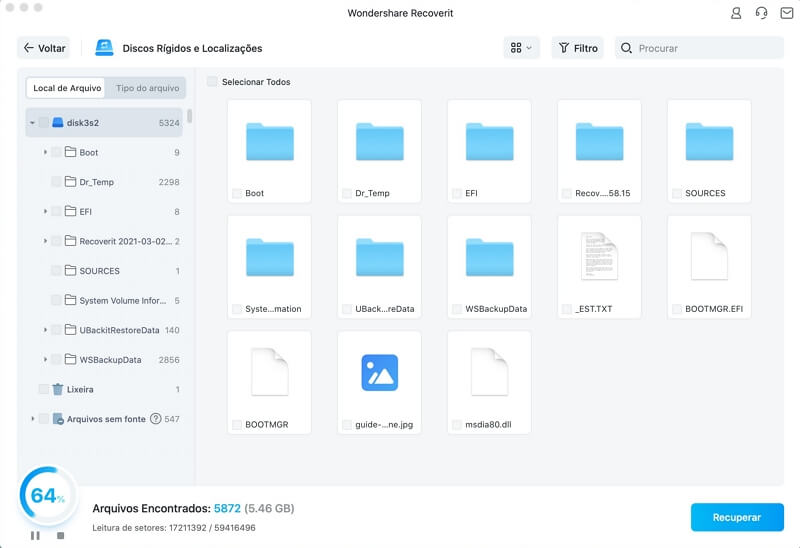Click the Leitura de setores status text
The height and width of the screenshot is (548, 800).
(x=174, y=528)
